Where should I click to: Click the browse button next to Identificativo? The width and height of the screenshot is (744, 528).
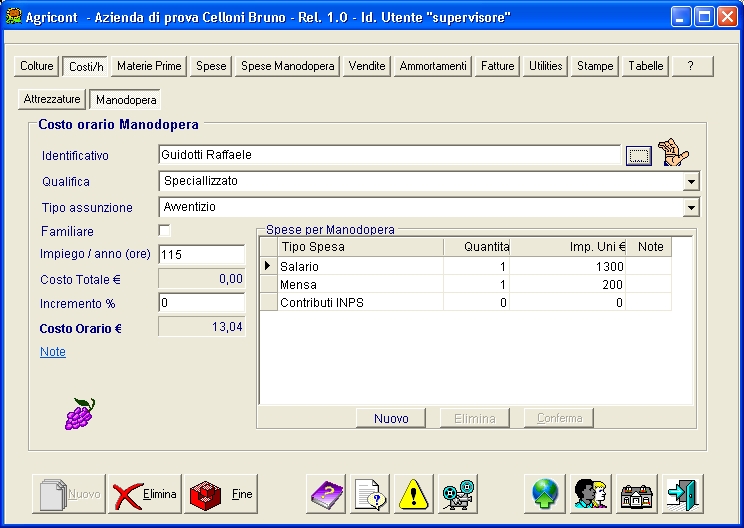tap(638, 155)
